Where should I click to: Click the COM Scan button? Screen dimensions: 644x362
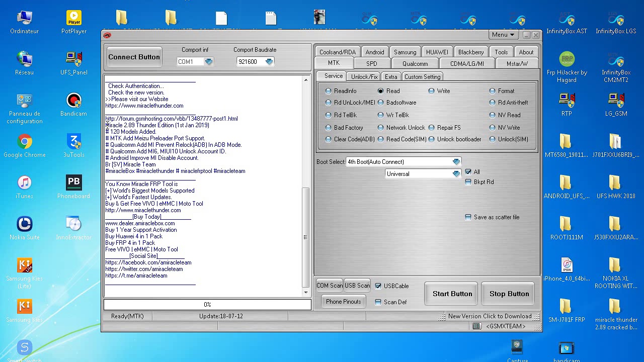(x=330, y=286)
